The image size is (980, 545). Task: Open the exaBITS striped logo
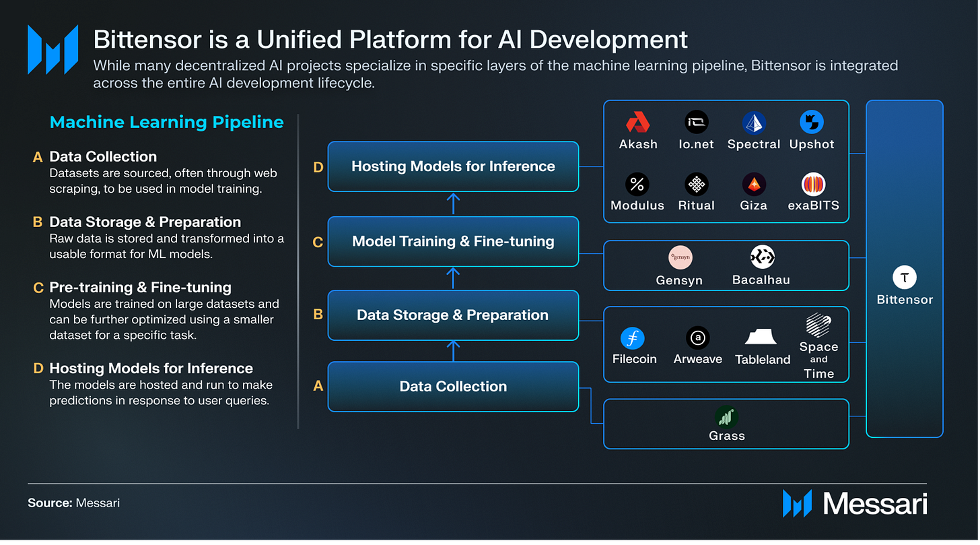point(814,184)
